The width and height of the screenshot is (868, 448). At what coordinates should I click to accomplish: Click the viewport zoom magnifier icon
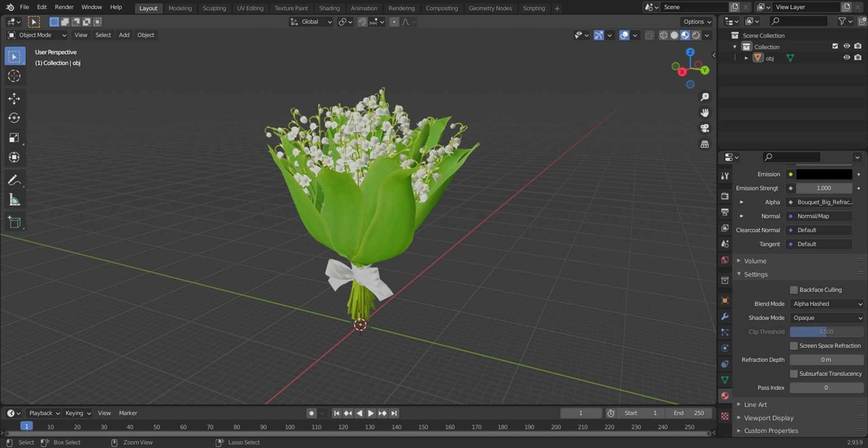pos(704,97)
